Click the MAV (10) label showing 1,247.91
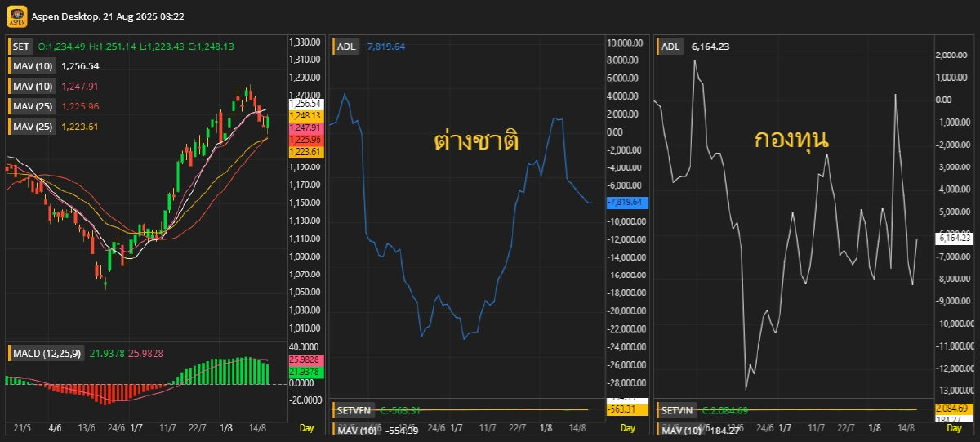980x442 pixels. (33, 86)
